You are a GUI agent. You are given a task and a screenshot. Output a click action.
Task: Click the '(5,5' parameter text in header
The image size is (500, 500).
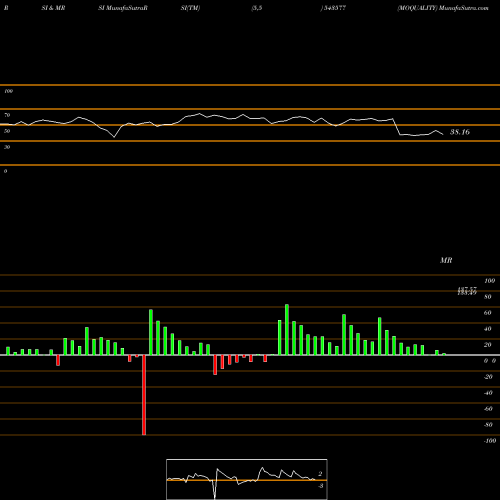tap(257, 8)
